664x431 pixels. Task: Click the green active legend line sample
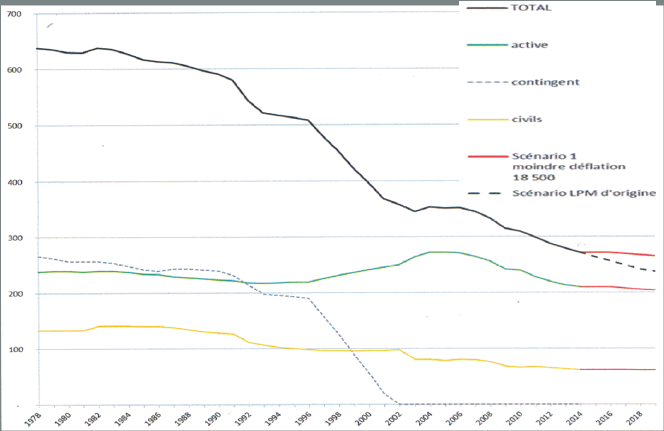(x=487, y=45)
